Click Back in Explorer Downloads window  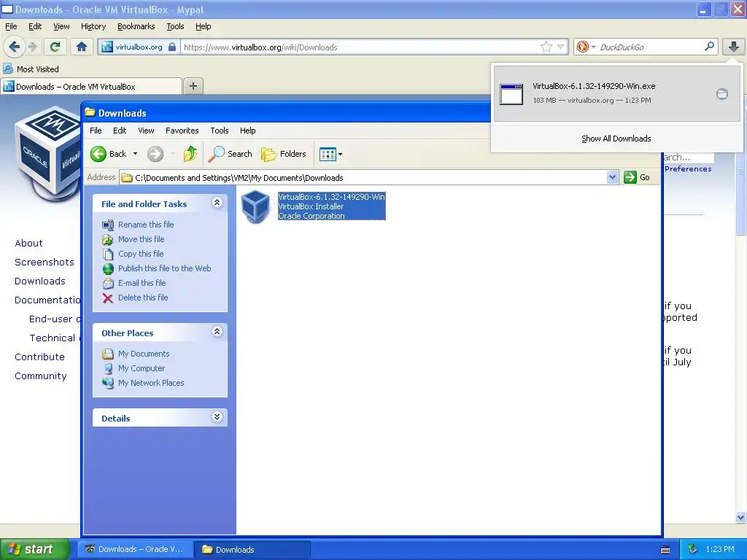tap(109, 154)
